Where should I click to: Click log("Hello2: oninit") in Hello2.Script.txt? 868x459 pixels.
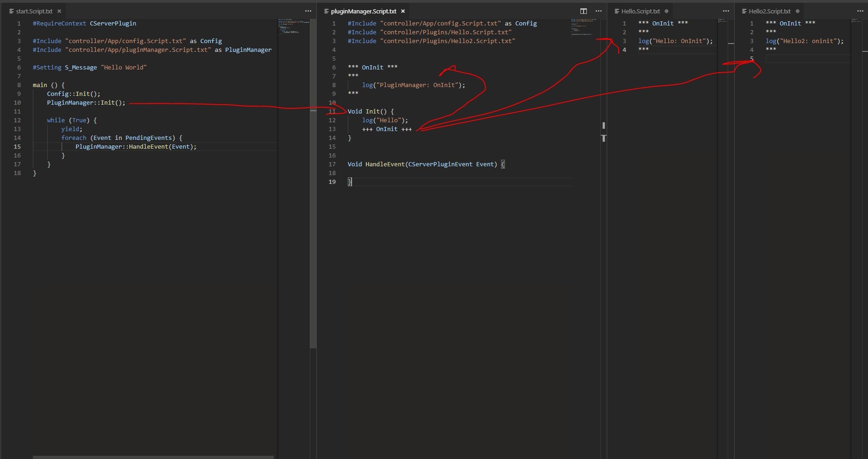click(x=805, y=41)
